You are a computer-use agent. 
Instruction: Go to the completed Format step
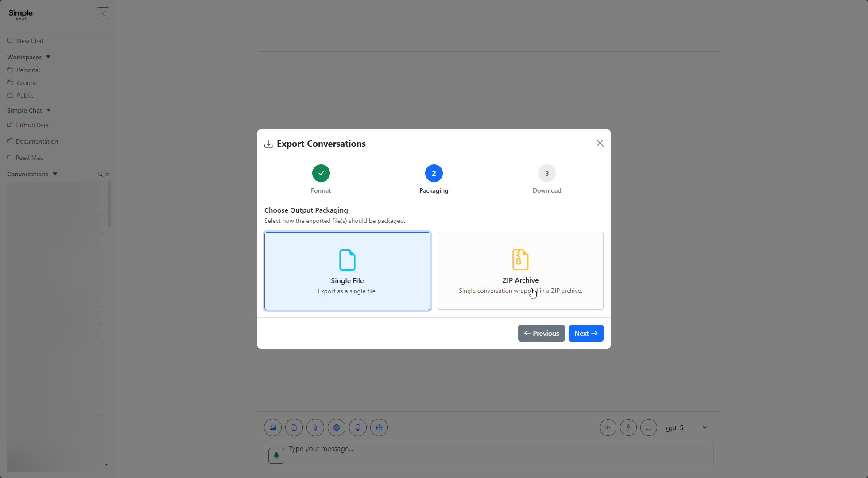click(321, 173)
